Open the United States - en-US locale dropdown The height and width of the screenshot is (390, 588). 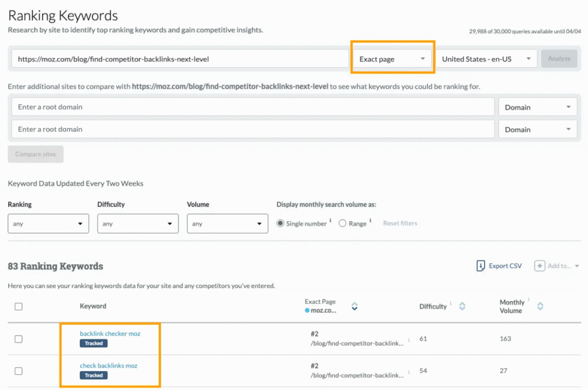(486, 59)
